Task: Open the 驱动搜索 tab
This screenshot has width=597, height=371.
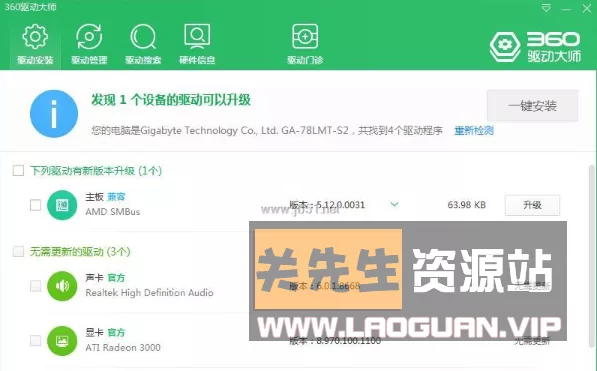Action: (x=143, y=44)
